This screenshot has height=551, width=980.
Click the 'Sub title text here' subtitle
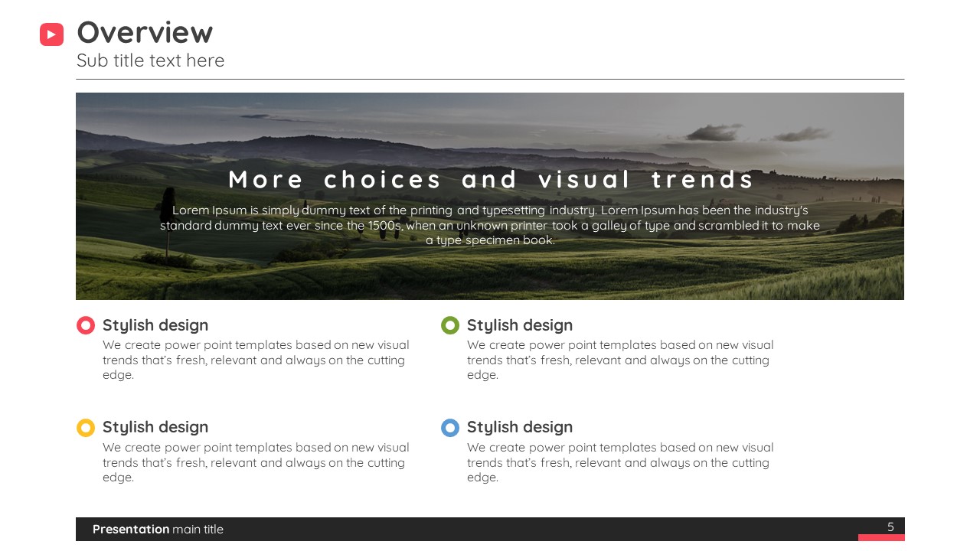tap(151, 60)
